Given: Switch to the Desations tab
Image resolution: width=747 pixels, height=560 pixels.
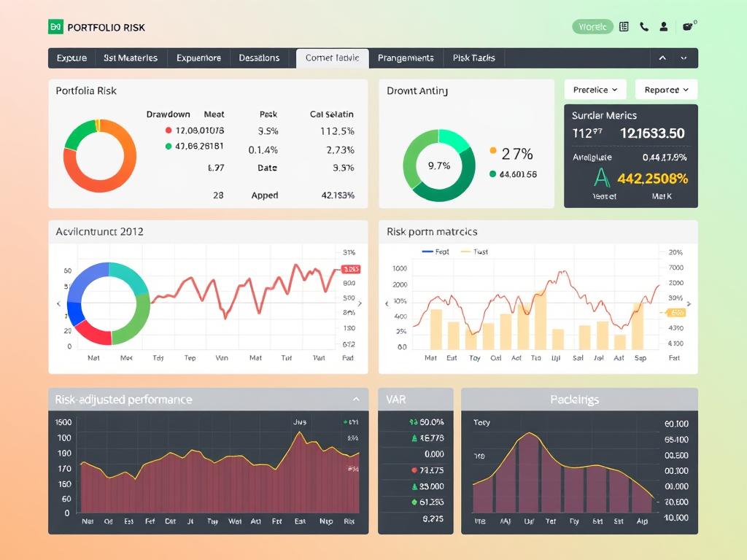Looking at the screenshot, I should click(259, 58).
